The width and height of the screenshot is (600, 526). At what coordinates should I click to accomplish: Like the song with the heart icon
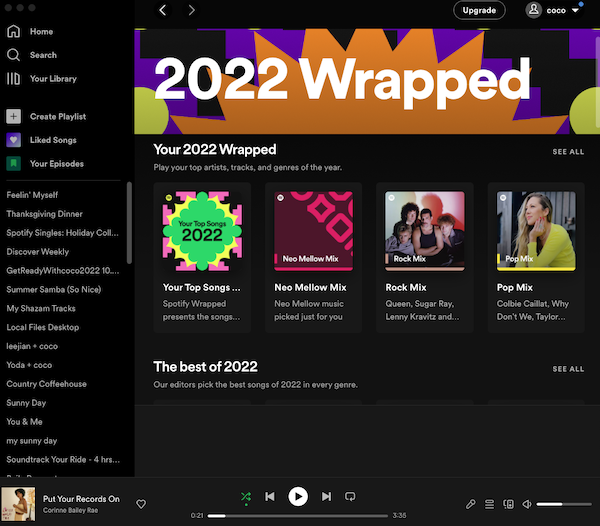coord(141,504)
